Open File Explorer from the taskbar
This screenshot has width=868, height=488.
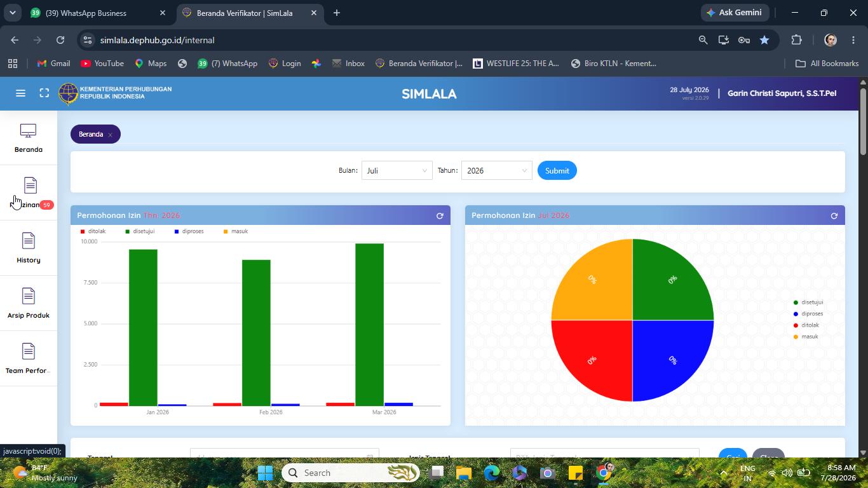(463, 473)
